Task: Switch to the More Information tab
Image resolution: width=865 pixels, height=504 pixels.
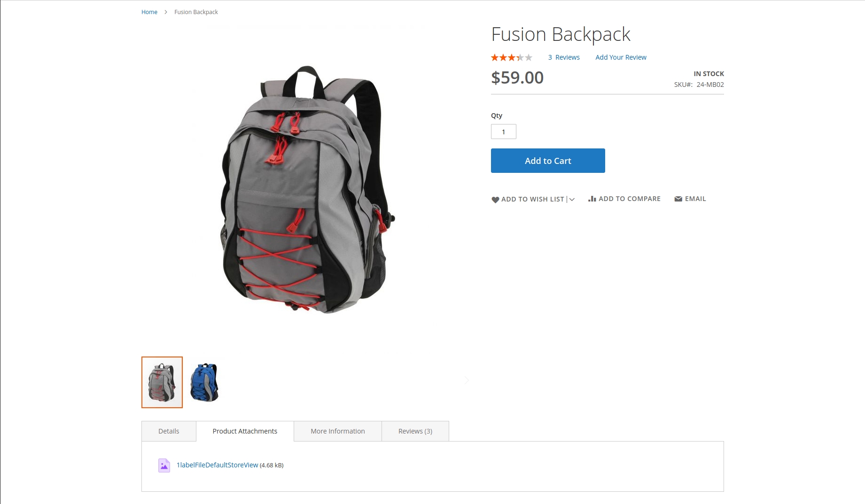Action: (338, 431)
